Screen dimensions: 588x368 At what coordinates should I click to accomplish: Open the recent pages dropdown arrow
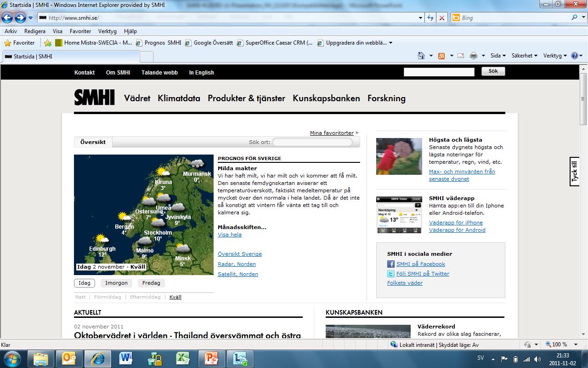click(30, 17)
